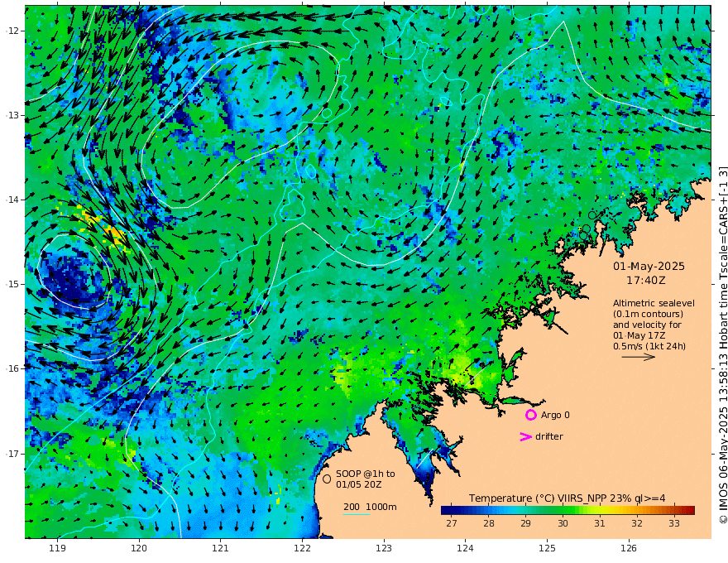Click the longitude axis label 123
The width and height of the screenshot is (728, 563).
pyautogui.click(x=384, y=549)
